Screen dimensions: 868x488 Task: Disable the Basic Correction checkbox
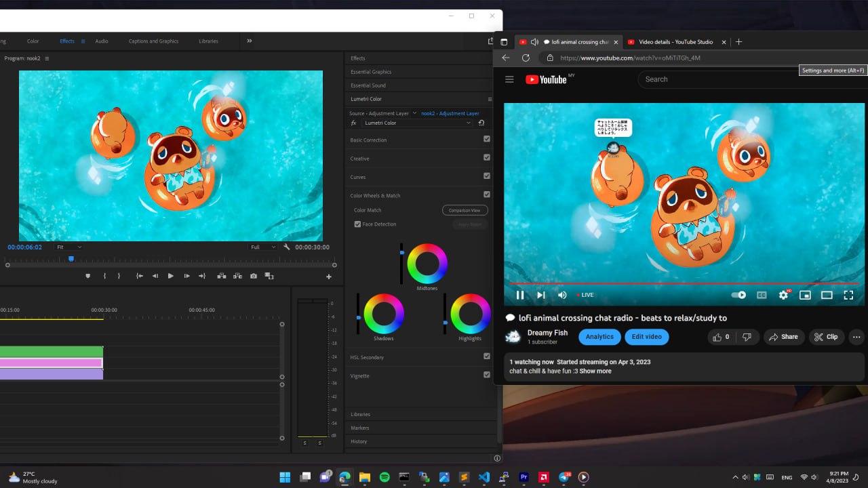pyautogui.click(x=487, y=139)
